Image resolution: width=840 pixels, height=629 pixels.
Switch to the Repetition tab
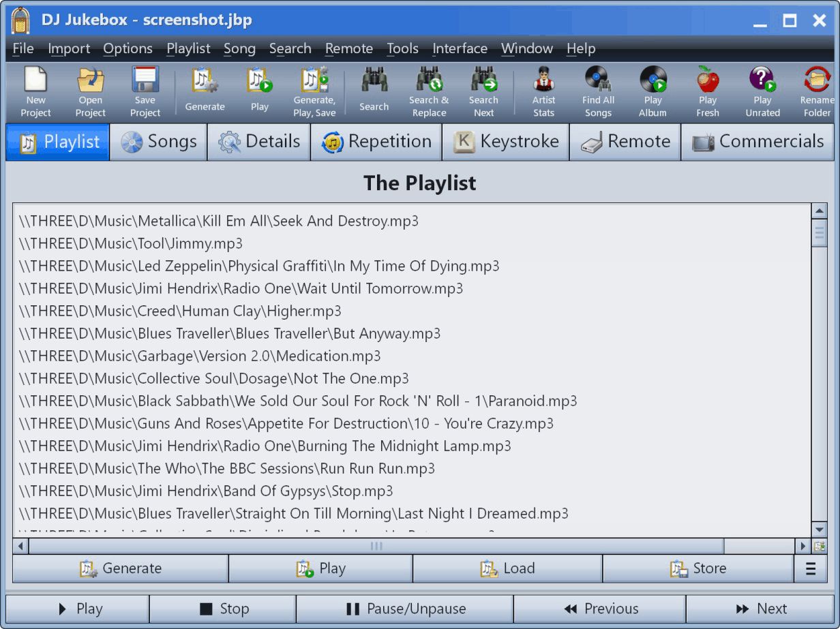point(376,142)
